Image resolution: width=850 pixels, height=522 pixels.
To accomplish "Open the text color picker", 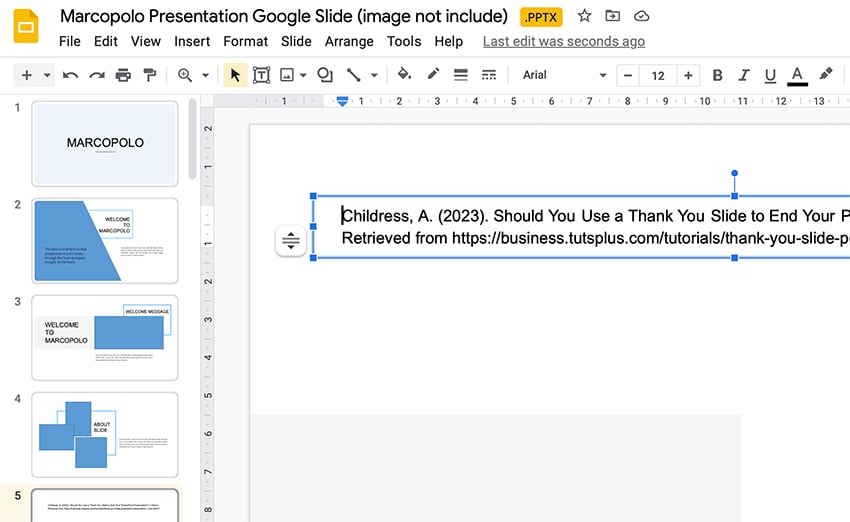I will coord(797,75).
